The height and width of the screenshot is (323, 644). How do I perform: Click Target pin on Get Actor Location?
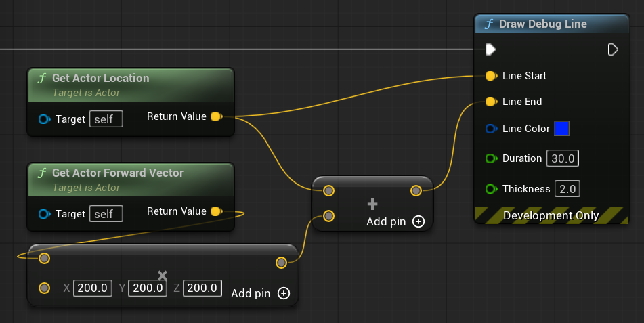pyautogui.click(x=45, y=119)
